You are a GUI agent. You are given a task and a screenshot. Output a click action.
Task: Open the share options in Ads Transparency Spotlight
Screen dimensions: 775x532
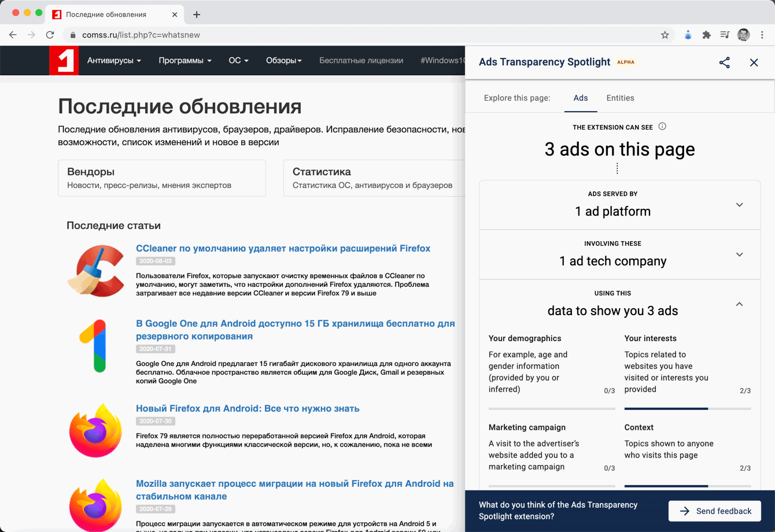[724, 62]
